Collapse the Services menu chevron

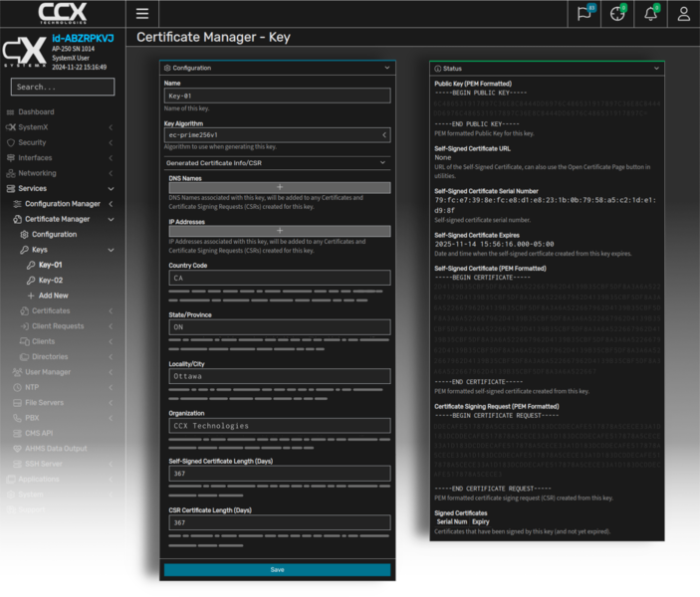click(x=111, y=189)
